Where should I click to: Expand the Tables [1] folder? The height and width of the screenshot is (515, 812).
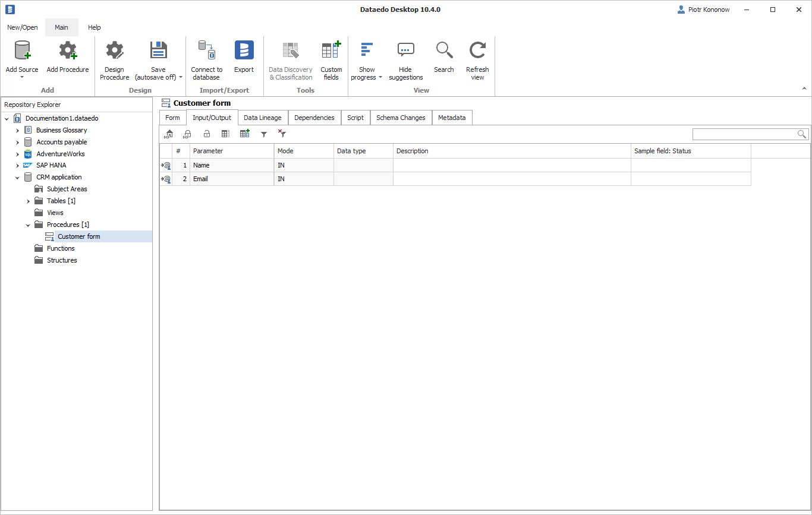29,201
